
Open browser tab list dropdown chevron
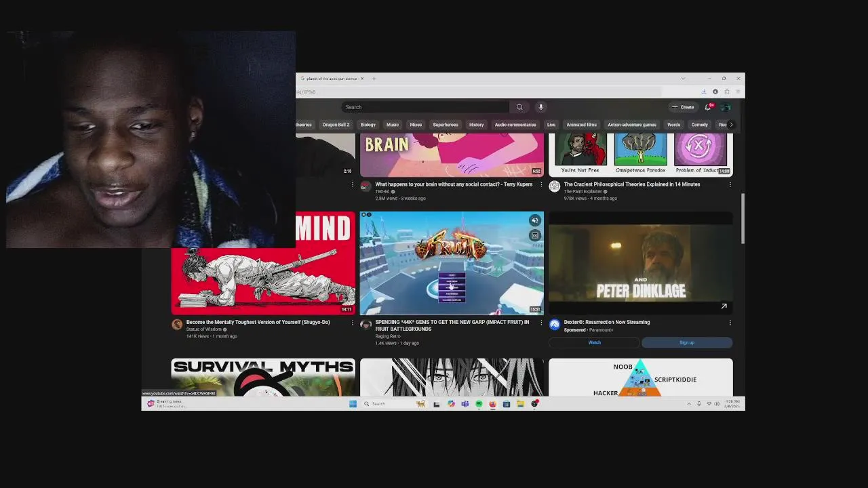(683, 79)
